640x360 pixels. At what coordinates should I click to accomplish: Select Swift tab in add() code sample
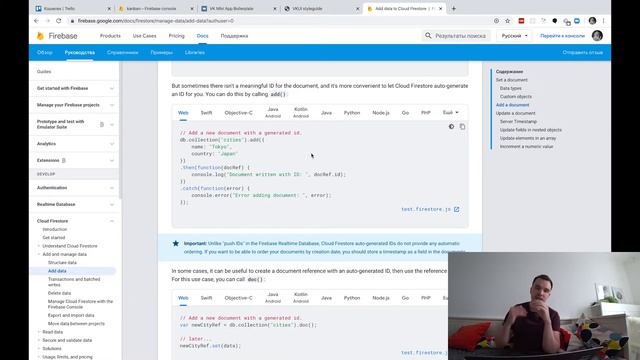(206, 113)
